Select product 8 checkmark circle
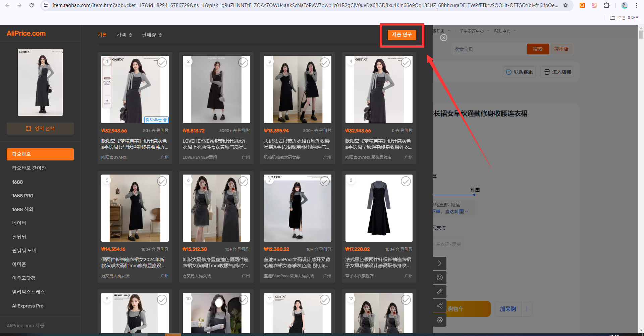The image size is (644, 336). pyautogui.click(x=406, y=181)
